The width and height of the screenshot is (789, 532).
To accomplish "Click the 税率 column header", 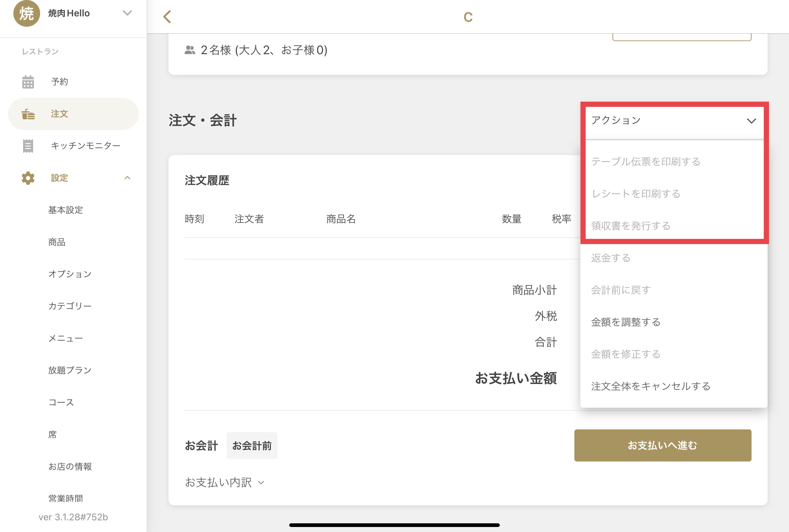I will [561, 219].
